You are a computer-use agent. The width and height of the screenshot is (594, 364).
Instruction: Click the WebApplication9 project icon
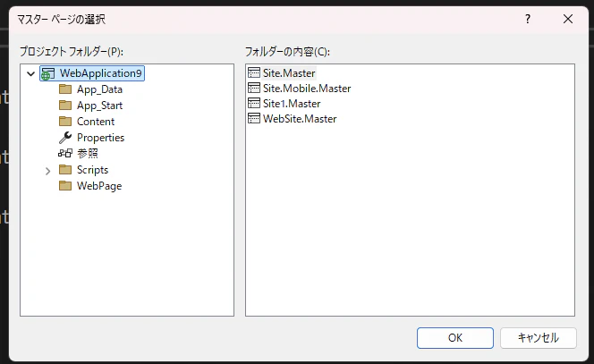click(47, 73)
